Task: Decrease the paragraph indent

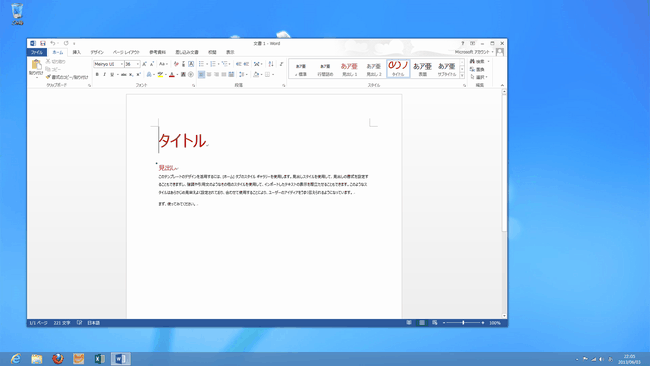Action: tap(238, 64)
